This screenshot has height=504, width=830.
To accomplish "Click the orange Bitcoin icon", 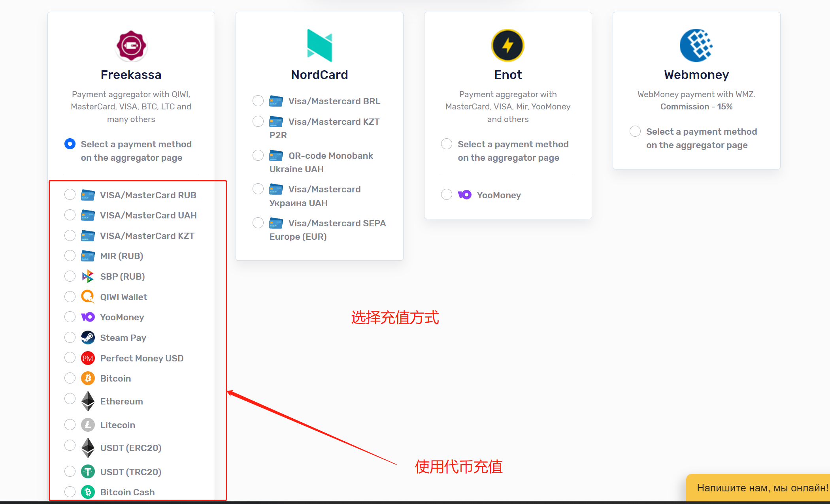I will tap(88, 378).
